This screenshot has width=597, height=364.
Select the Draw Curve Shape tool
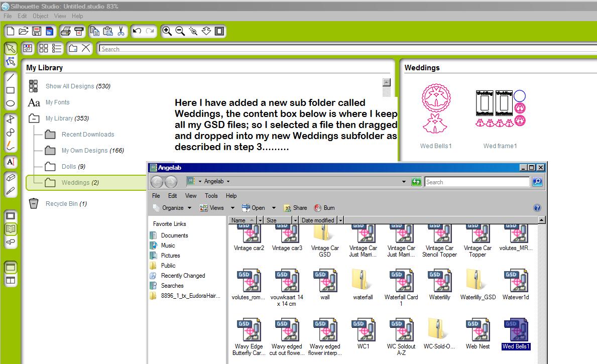pyautogui.click(x=11, y=132)
